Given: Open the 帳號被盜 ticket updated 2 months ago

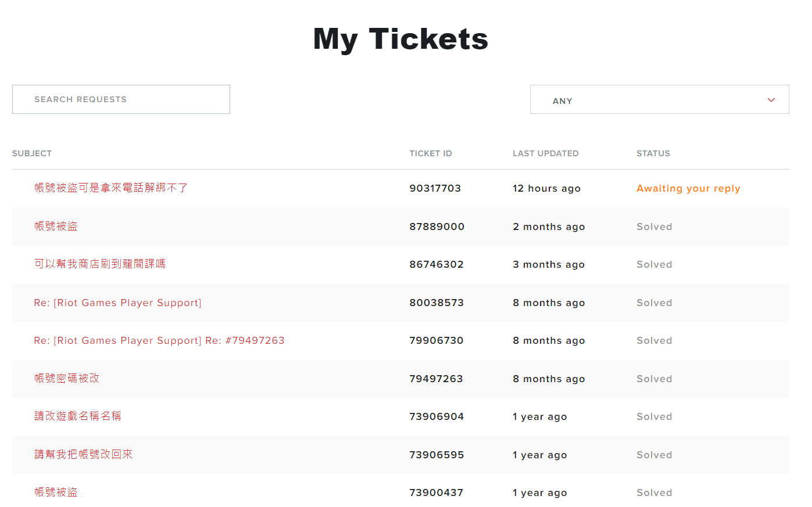Looking at the screenshot, I should point(56,226).
